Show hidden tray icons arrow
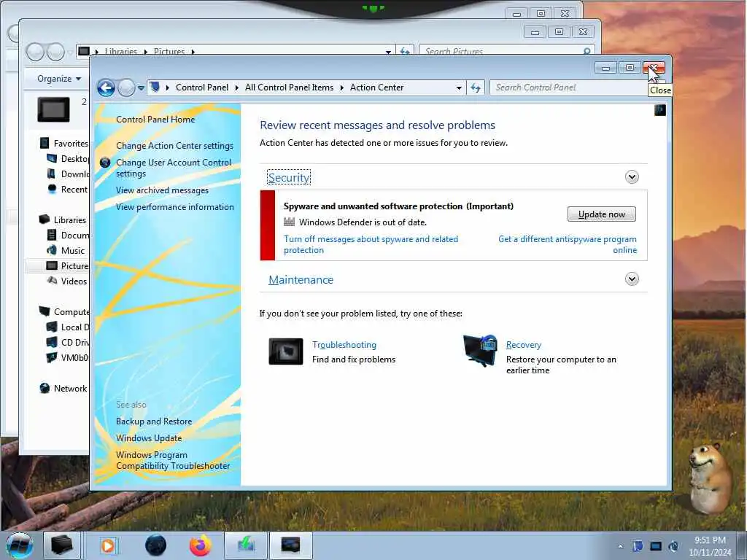The height and width of the screenshot is (560, 747). pyautogui.click(x=620, y=546)
